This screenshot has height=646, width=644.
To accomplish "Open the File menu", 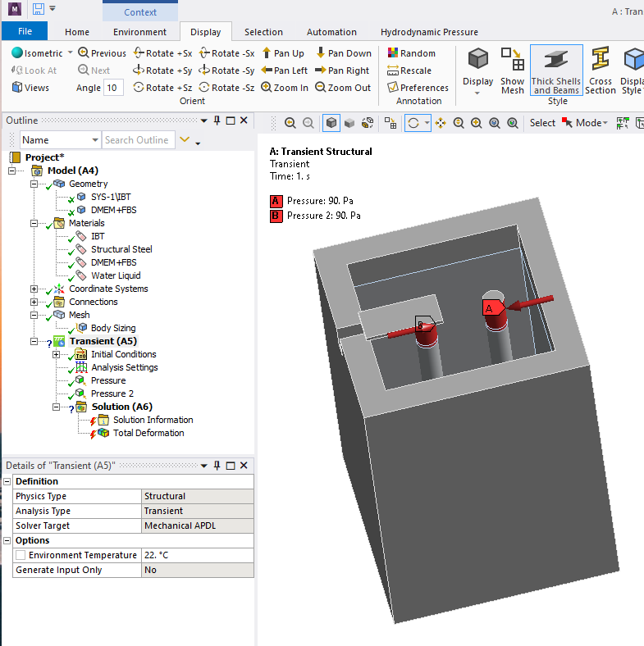I will coord(25,31).
